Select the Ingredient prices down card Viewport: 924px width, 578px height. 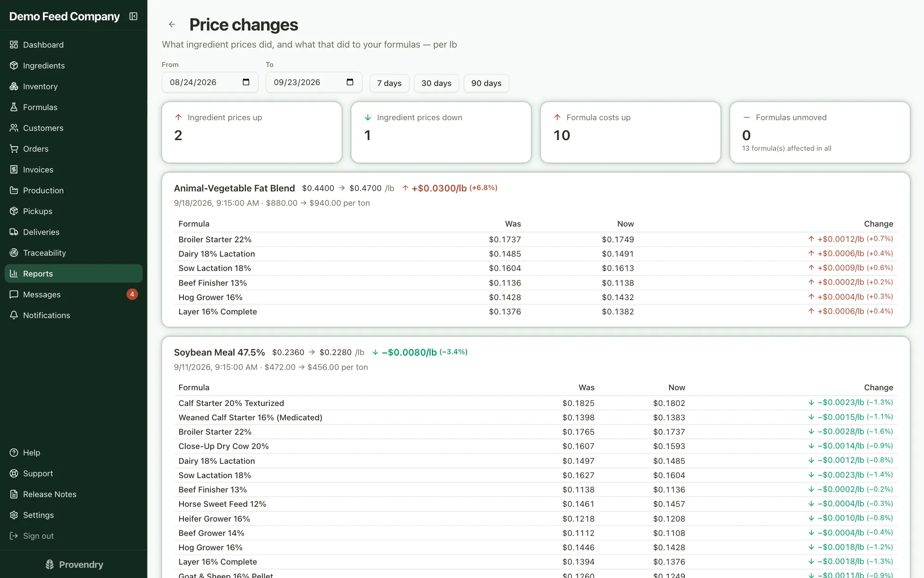[441, 132]
